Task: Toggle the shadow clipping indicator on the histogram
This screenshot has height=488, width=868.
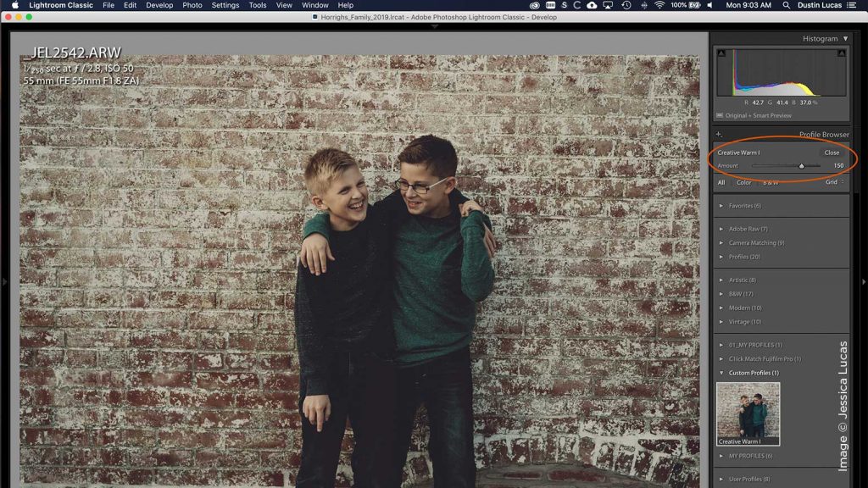Action: [721, 51]
